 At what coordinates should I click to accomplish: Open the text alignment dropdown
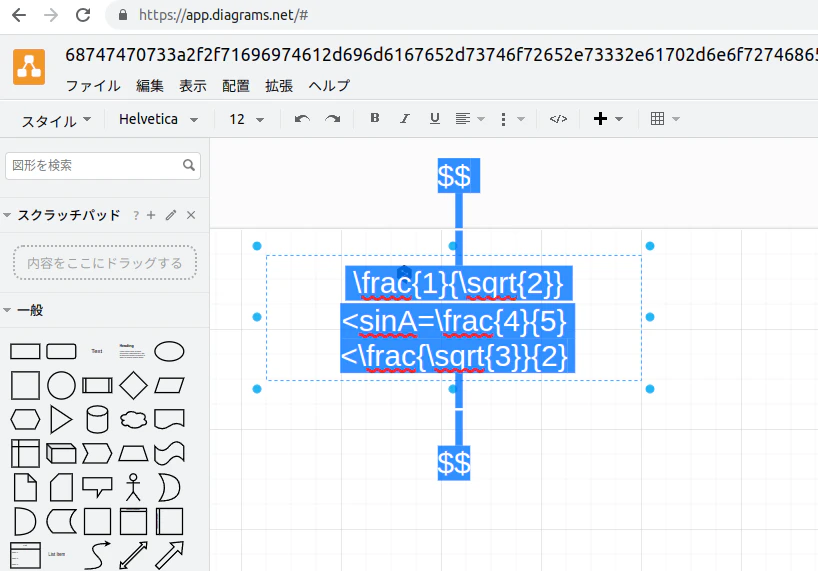pyautogui.click(x=470, y=119)
